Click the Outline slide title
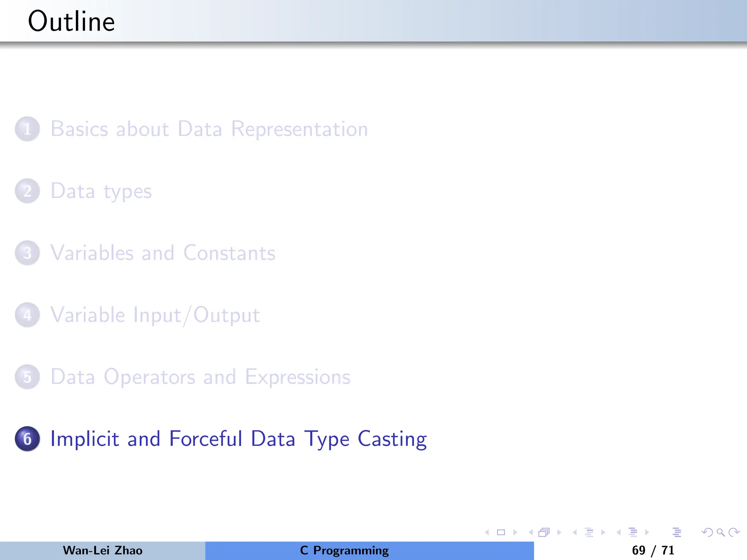747x560 pixels. [71, 21]
